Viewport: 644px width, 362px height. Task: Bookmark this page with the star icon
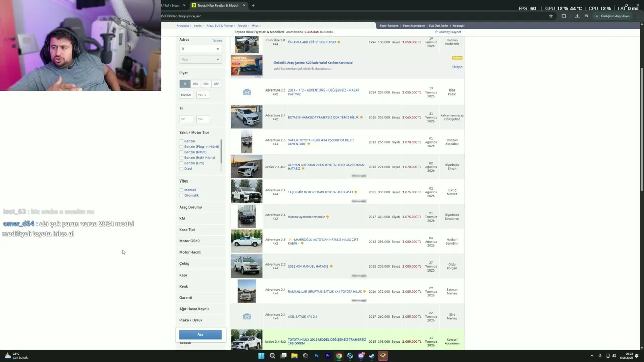551,16
